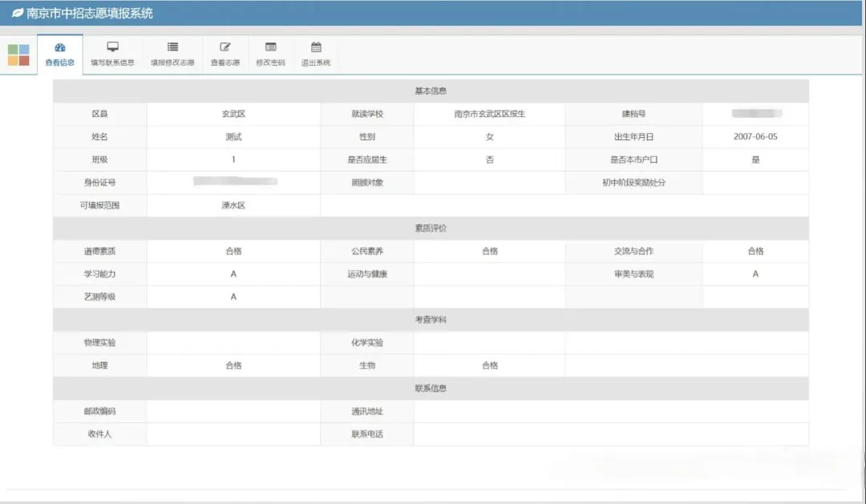The height and width of the screenshot is (504, 866).
Task: Click the 道德素质 label
Action: [x=100, y=251]
